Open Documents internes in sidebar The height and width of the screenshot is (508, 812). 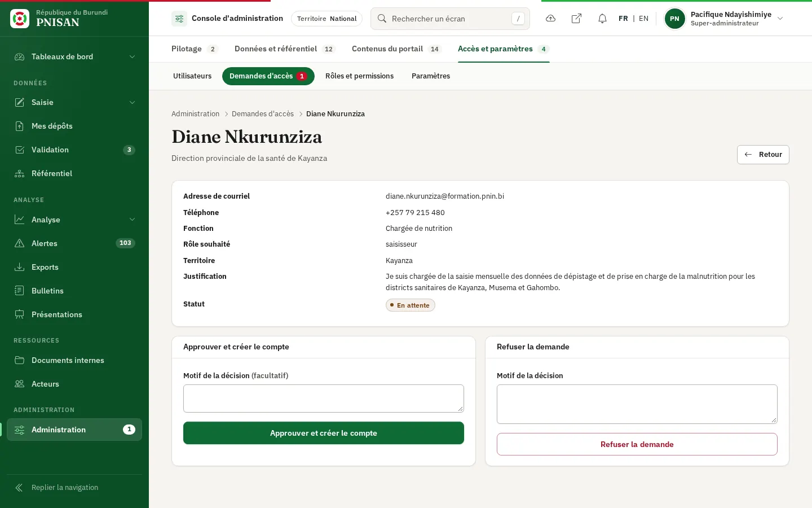point(74,360)
